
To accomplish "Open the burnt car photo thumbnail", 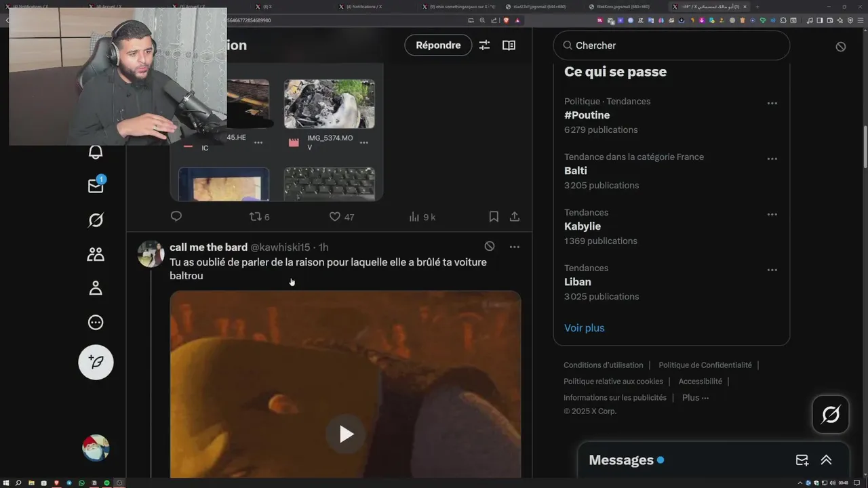I will [x=330, y=104].
